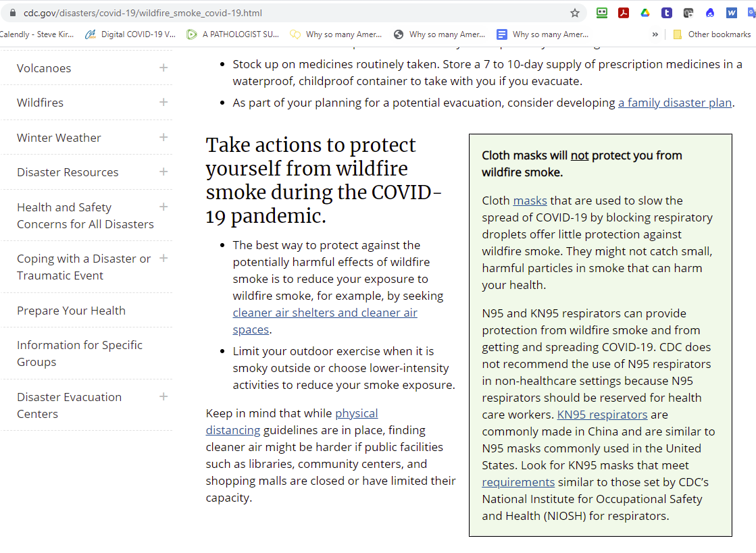Open Disaster Evacuation Centers link
The height and width of the screenshot is (553, 756).
coord(70,406)
